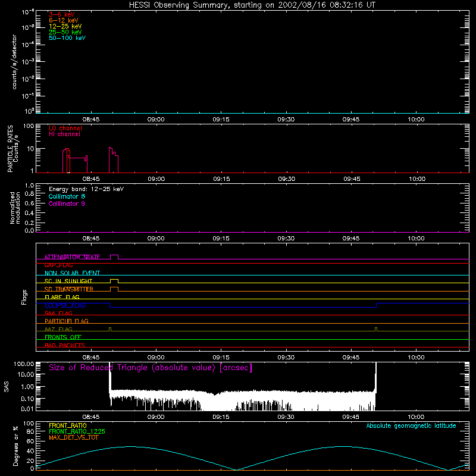Image resolution: width=476 pixels, height=476 pixels.
Task: Select the cyan 50-100 keV legend label
Action: (67, 38)
